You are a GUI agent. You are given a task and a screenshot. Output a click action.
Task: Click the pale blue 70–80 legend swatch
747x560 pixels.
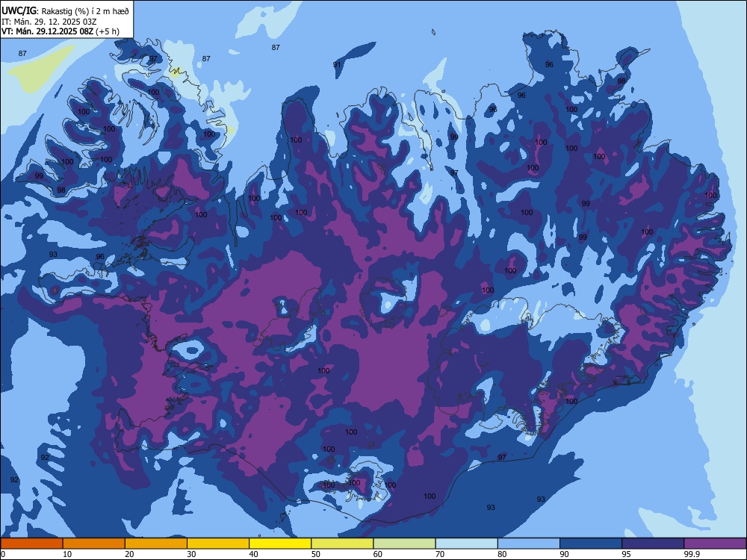tap(466, 544)
